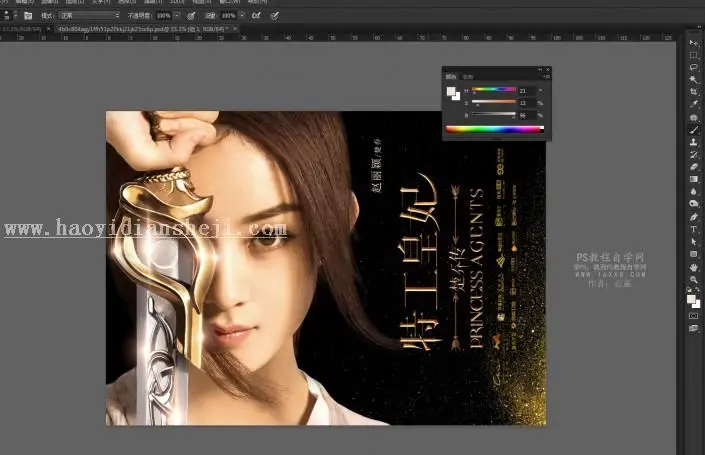The image size is (705, 455).
Task: Switch to the first document tab
Action: point(22,29)
